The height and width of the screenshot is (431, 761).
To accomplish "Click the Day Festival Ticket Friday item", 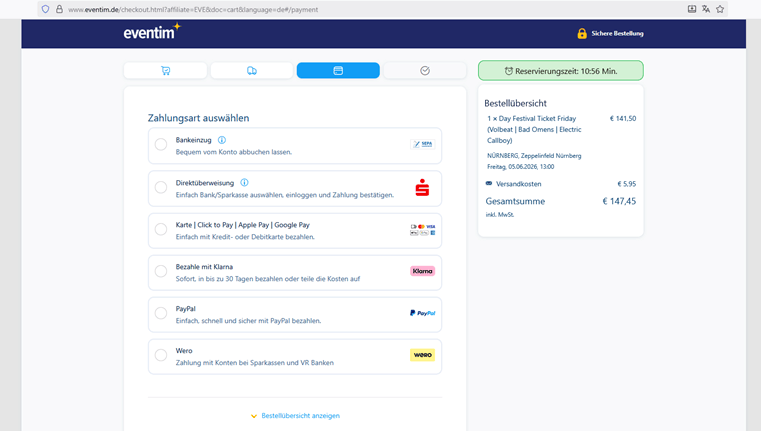I will tap(534, 130).
